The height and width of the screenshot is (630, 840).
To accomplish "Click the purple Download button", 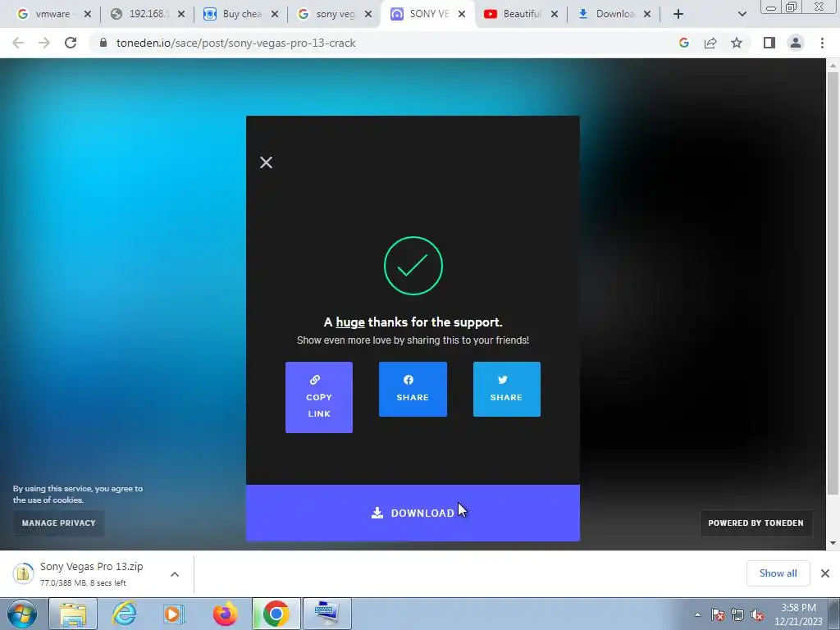I will (413, 513).
